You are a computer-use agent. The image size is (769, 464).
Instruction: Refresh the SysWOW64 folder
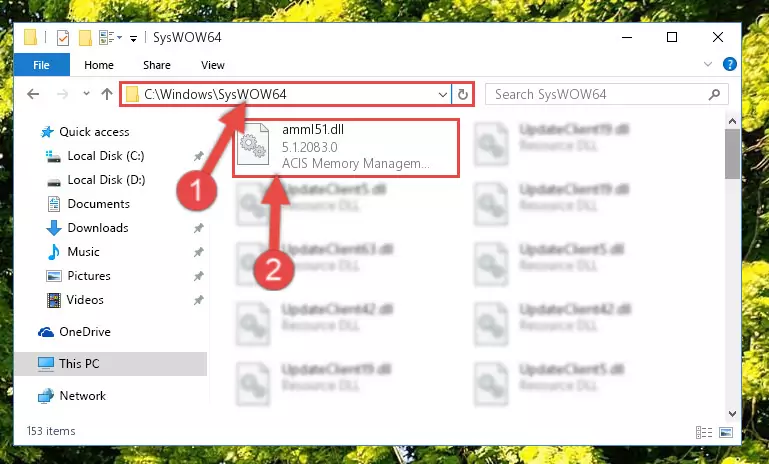(x=462, y=94)
